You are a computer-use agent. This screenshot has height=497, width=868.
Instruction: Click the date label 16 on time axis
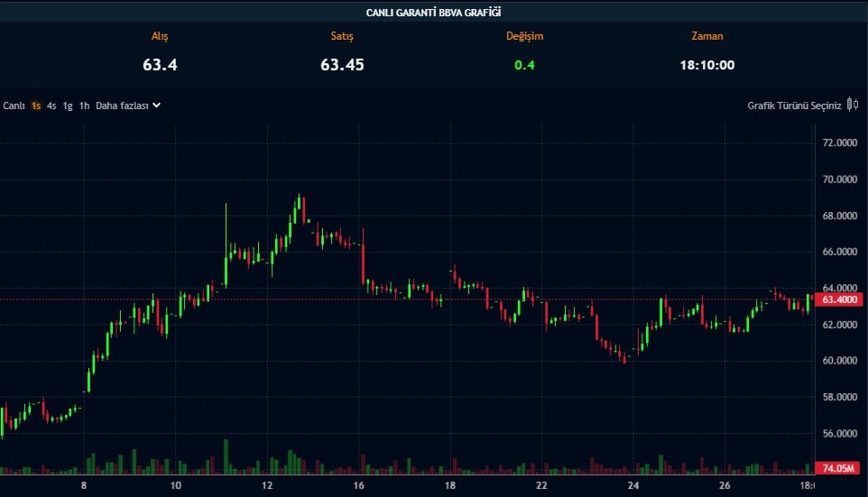(x=359, y=485)
